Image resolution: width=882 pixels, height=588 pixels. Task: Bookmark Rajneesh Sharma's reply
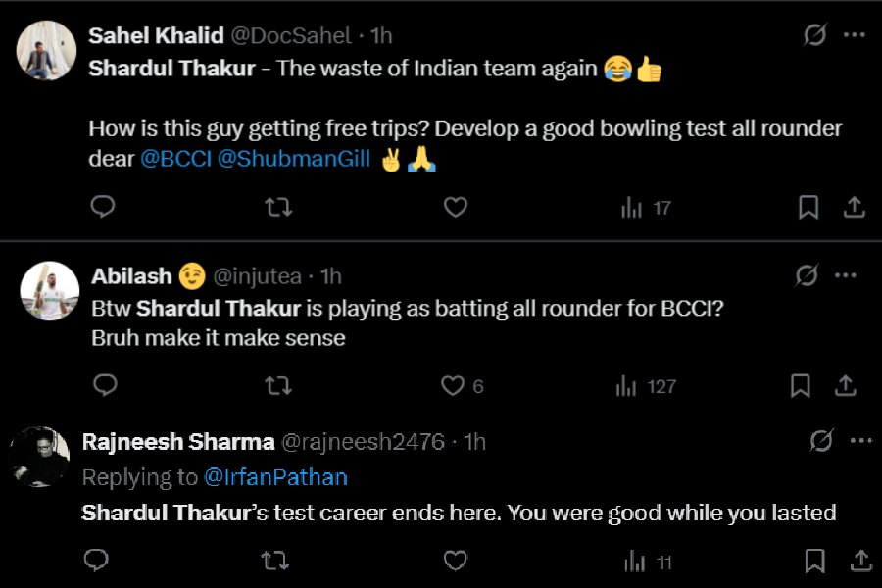(x=814, y=562)
